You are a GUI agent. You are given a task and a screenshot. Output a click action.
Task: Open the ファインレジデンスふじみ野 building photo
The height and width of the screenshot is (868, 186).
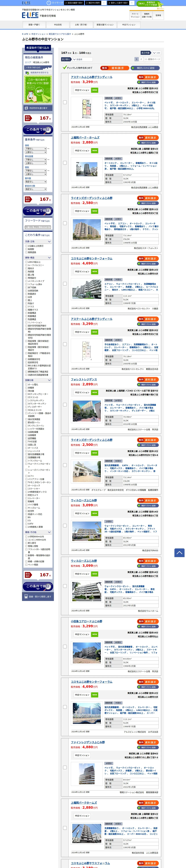pos(87,774)
